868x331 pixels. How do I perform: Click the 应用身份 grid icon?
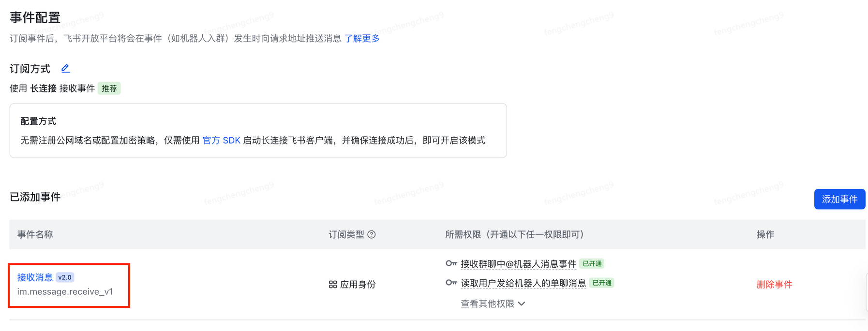pyautogui.click(x=332, y=284)
